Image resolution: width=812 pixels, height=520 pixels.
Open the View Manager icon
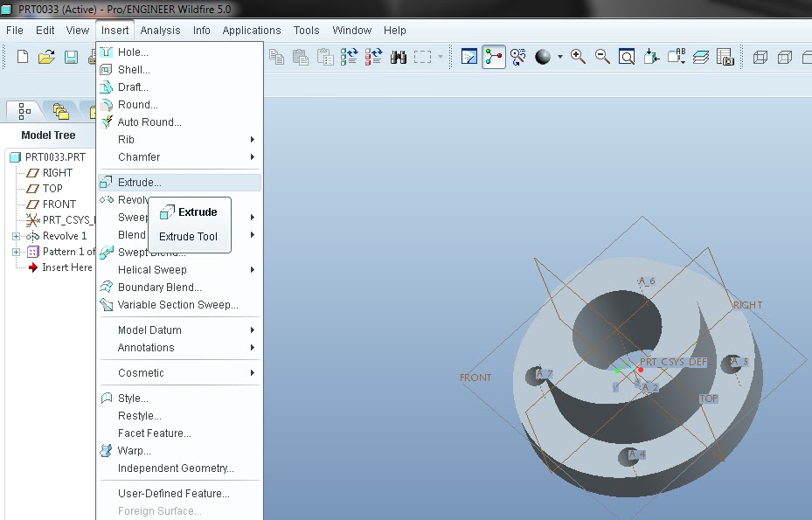(x=725, y=57)
